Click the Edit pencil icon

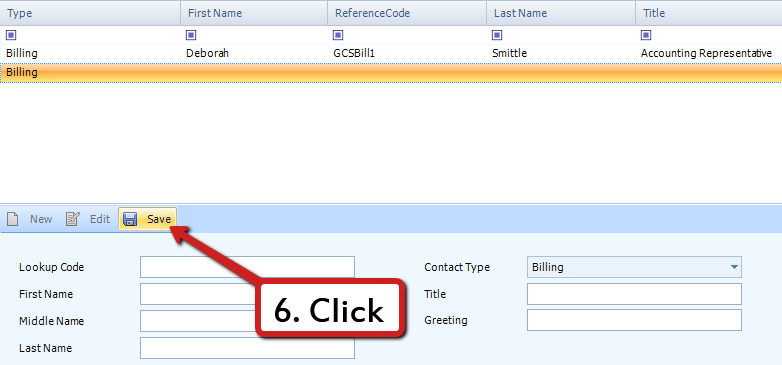click(73, 219)
